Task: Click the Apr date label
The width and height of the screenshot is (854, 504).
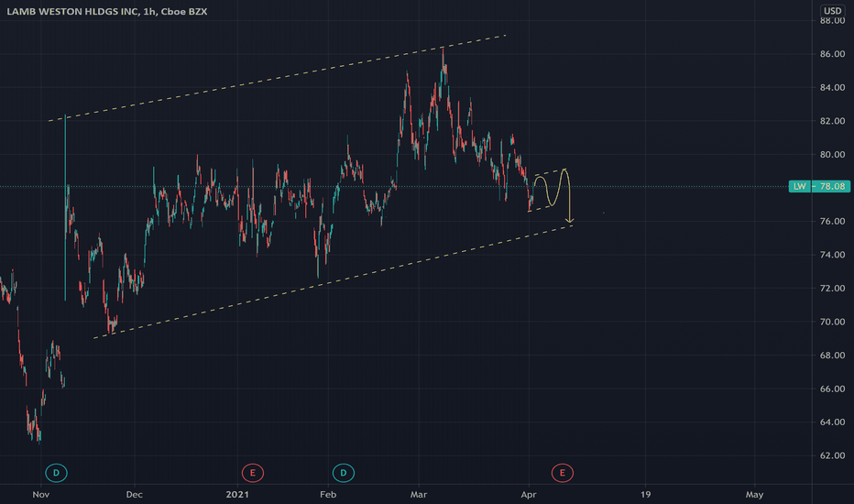Action: (529, 495)
